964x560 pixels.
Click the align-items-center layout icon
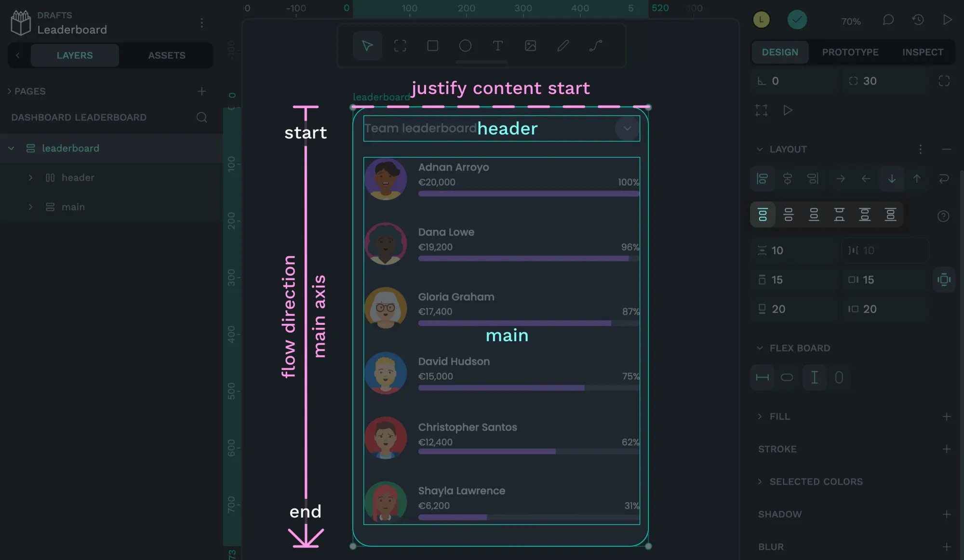pos(789,179)
